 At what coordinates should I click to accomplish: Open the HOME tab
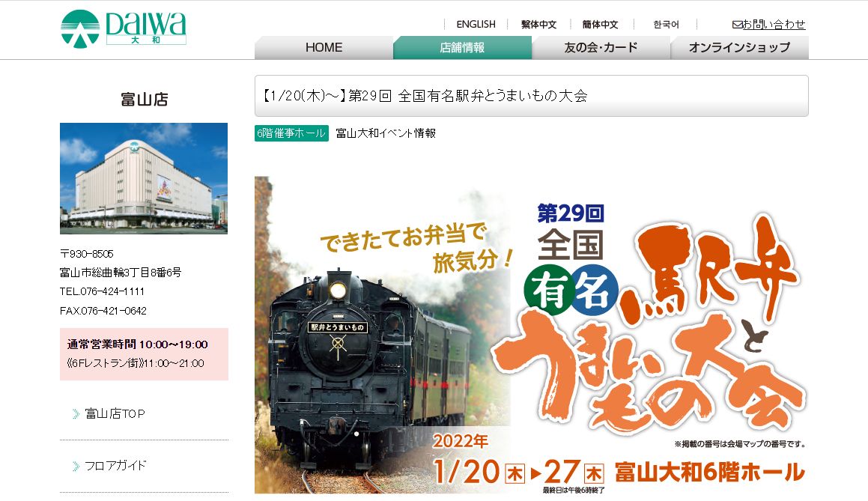[324, 48]
